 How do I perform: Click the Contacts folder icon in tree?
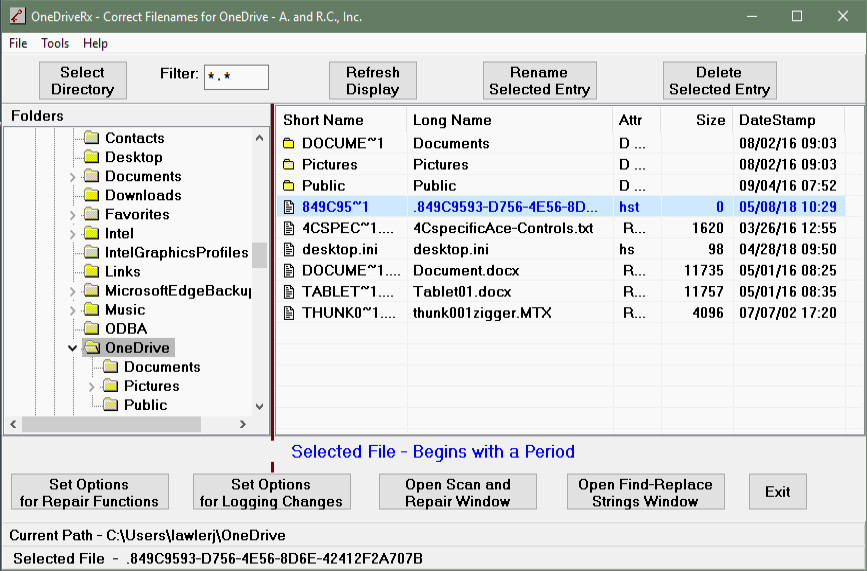pyautogui.click(x=91, y=138)
